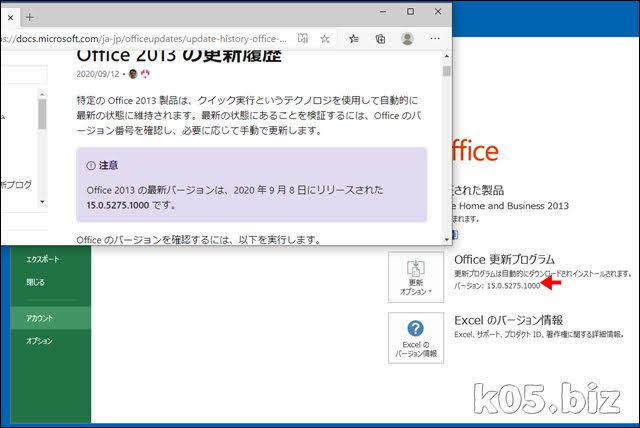
Task: Add this page to favorites star
Action: (325, 39)
